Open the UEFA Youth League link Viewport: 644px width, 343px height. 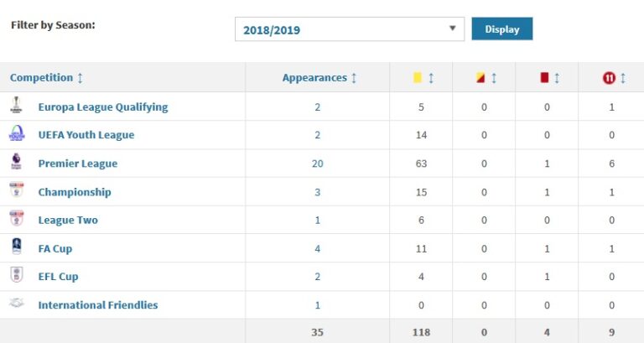pos(86,135)
